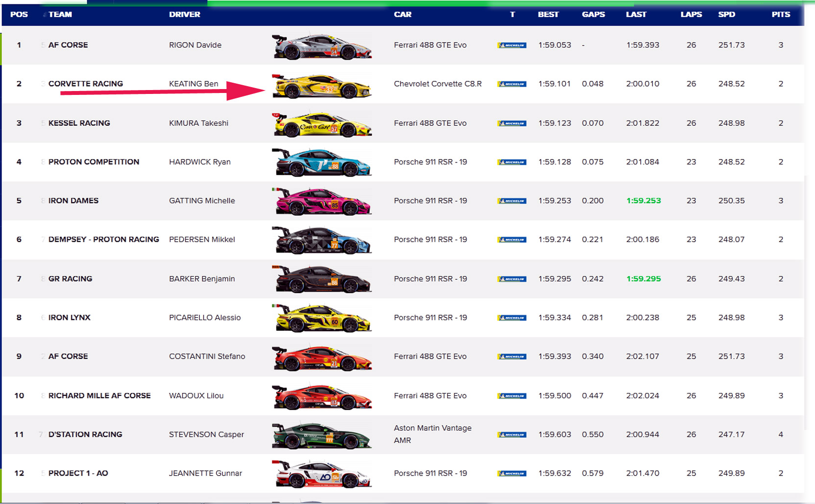
Task: Click the Kessel Racing yellow Ferrari image
Action: (x=322, y=124)
